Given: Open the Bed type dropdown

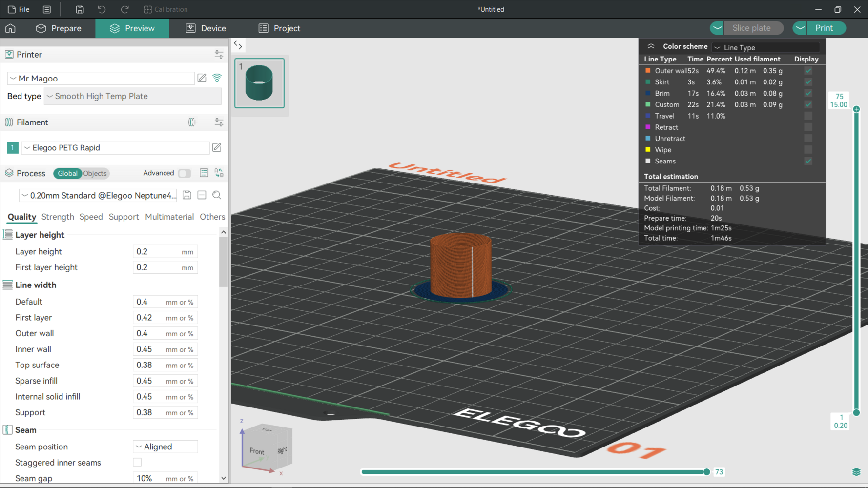Looking at the screenshot, I should (132, 96).
